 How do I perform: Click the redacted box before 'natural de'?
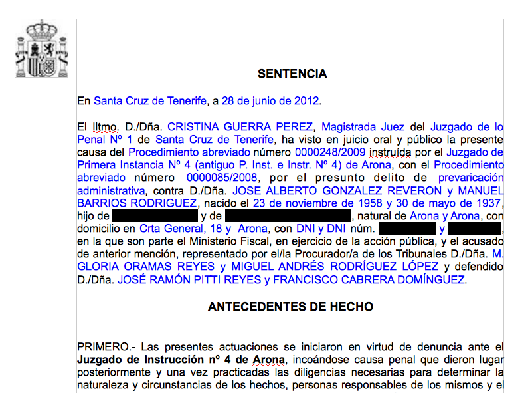288,216
